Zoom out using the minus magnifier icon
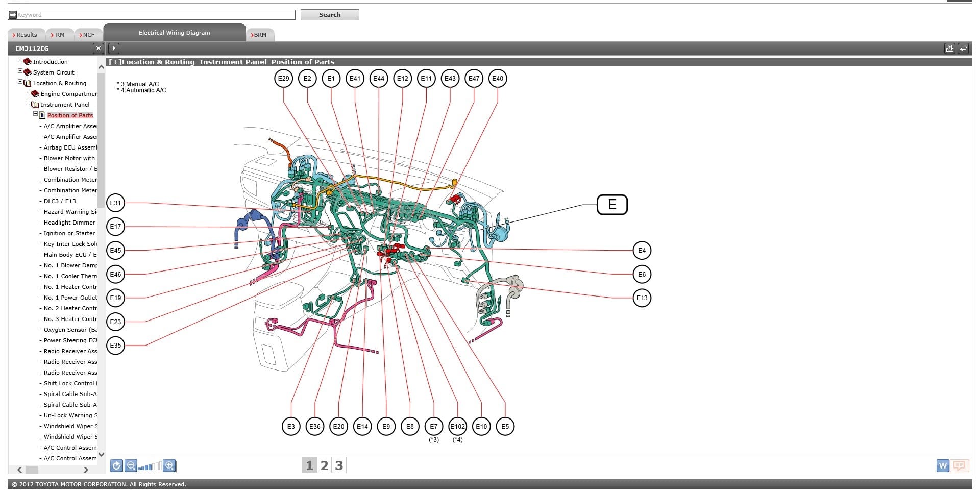The width and height of the screenshot is (980, 493). click(x=131, y=465)
